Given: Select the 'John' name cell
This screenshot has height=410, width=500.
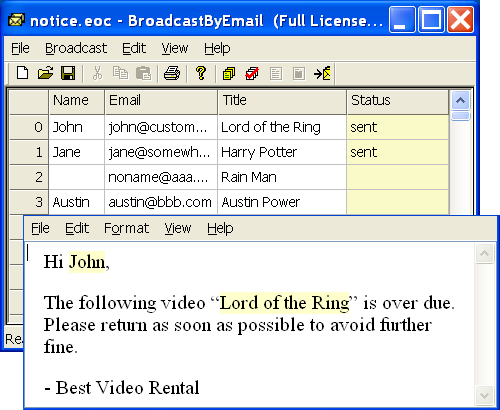Looking at the screenshot, I should pos(77,127).
